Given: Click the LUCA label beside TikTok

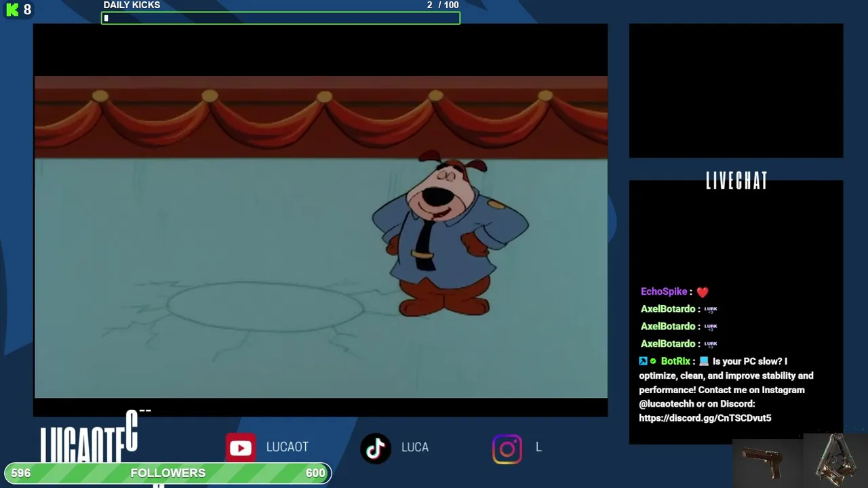Looking at the screenshot, I should pyautogui.click(x=415, y=447).
